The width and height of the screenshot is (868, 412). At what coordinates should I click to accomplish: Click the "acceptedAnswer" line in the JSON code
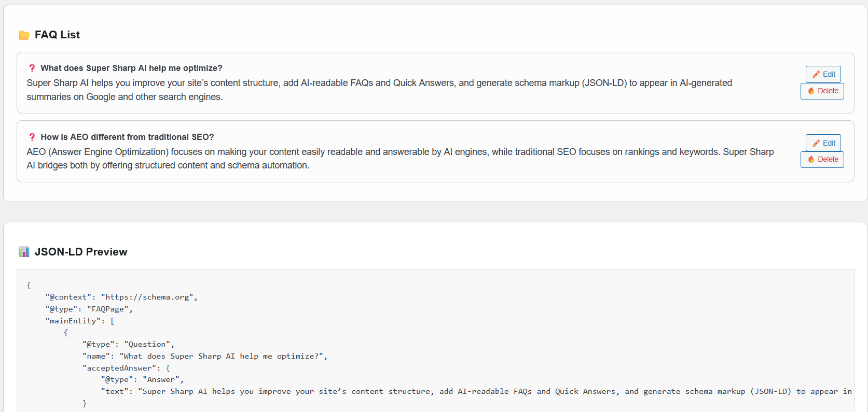tap(126, 368)
